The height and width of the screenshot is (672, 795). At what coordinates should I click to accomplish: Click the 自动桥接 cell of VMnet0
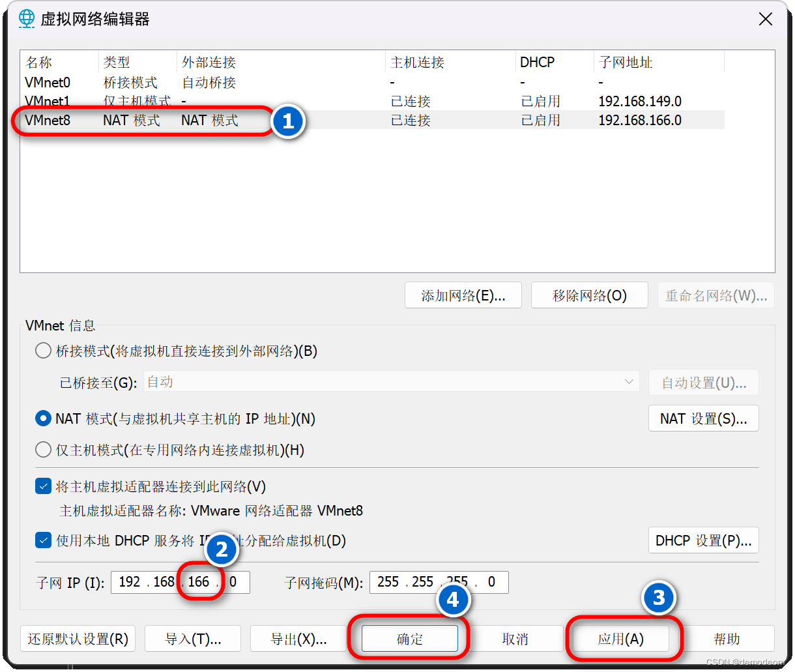click(x=209, y=83)
